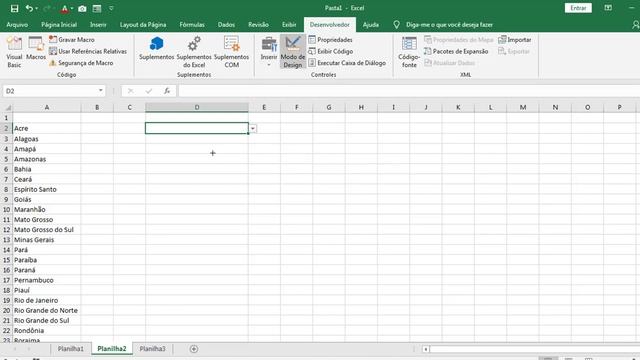Open the dropdown arrow of cell D2

(253, 129)
